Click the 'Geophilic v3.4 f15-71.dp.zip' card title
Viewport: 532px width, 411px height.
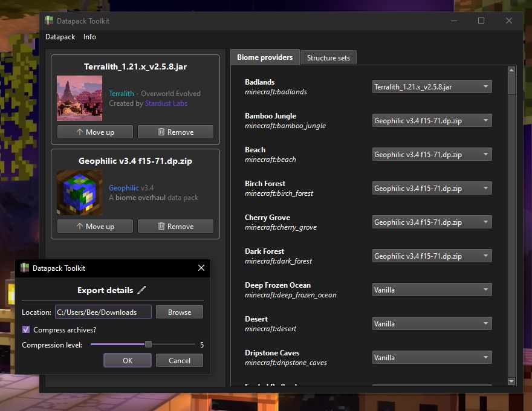tap(135, 161)
